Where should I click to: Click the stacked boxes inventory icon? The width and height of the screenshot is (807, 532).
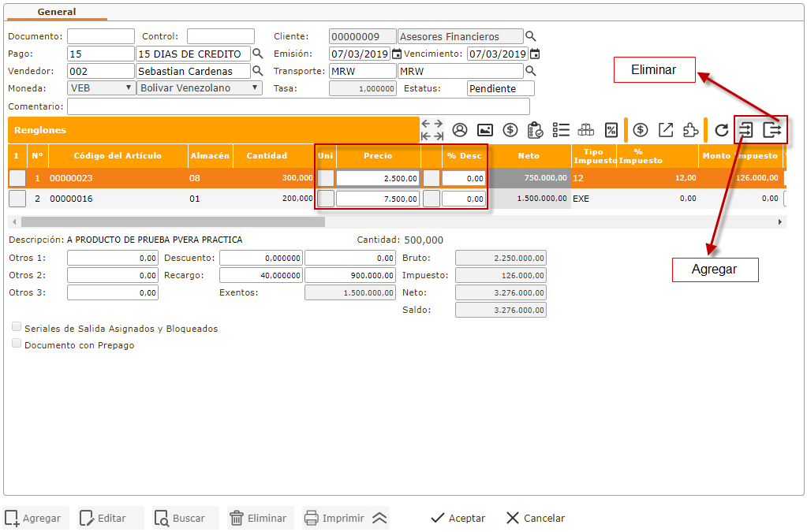point(586,130)
